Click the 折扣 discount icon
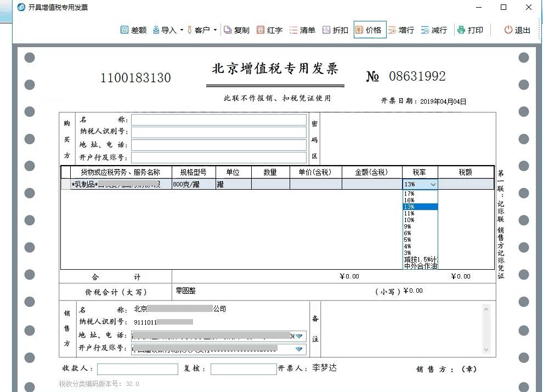Image resolution: width=543 pixels, height=392 pixels. (335, 30)
